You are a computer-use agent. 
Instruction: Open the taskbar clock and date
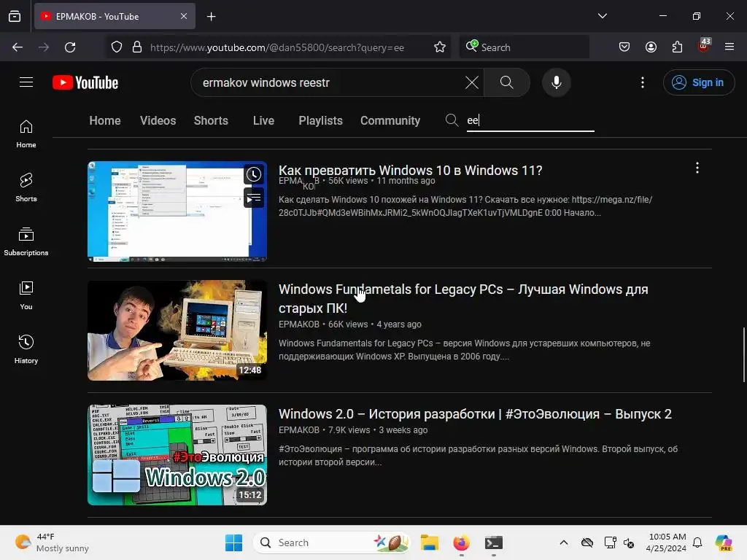(x=667, y=542)
